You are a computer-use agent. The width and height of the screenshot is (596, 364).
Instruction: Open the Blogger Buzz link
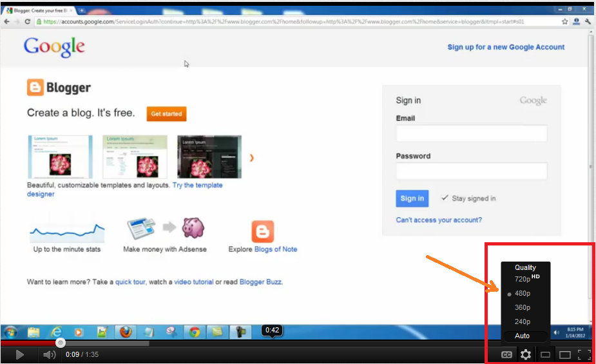click(260, 282)
